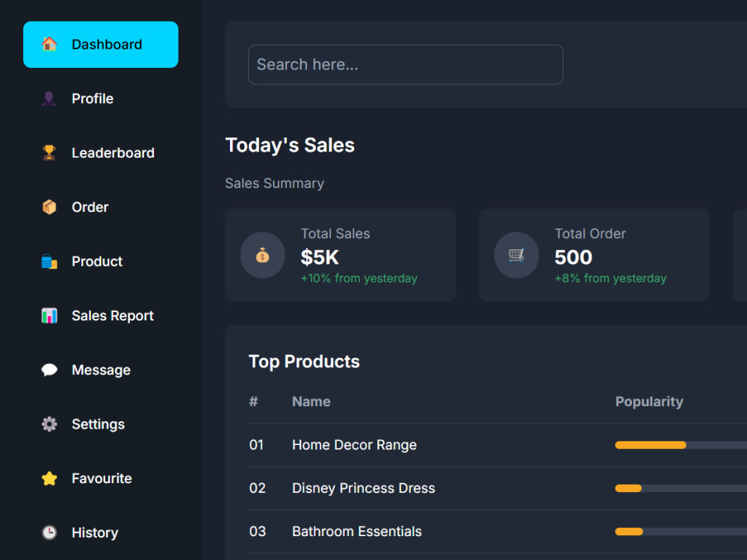747x560 pixels.
Task: Open the Disney Princess Dress product row
Action: point(364,488)
